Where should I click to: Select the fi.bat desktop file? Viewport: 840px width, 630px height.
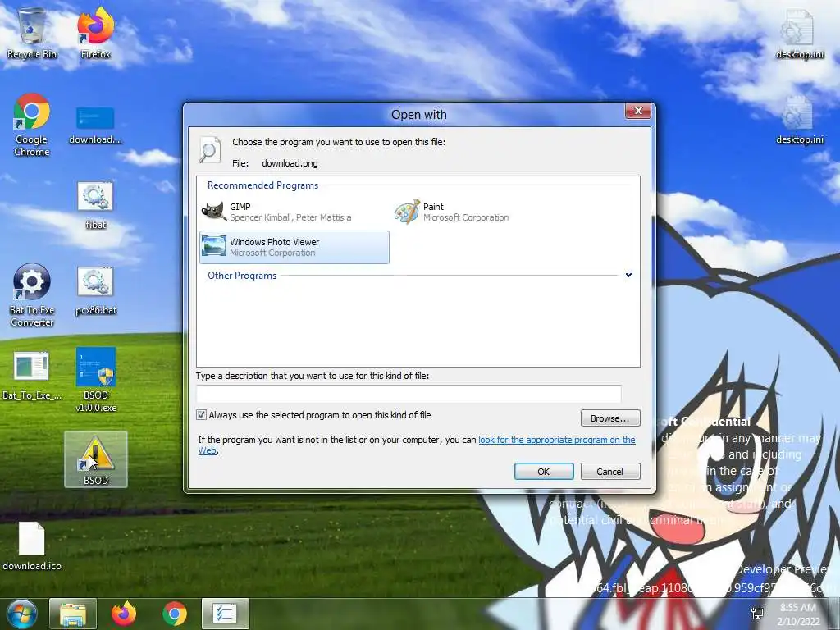[95, 206]
